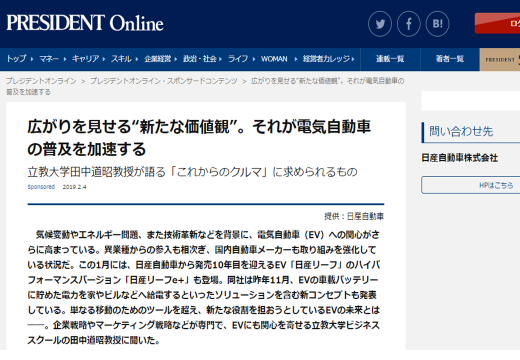Click the date 2019.2.4
This screenshot has width=520, height=360.
(74, 187)
